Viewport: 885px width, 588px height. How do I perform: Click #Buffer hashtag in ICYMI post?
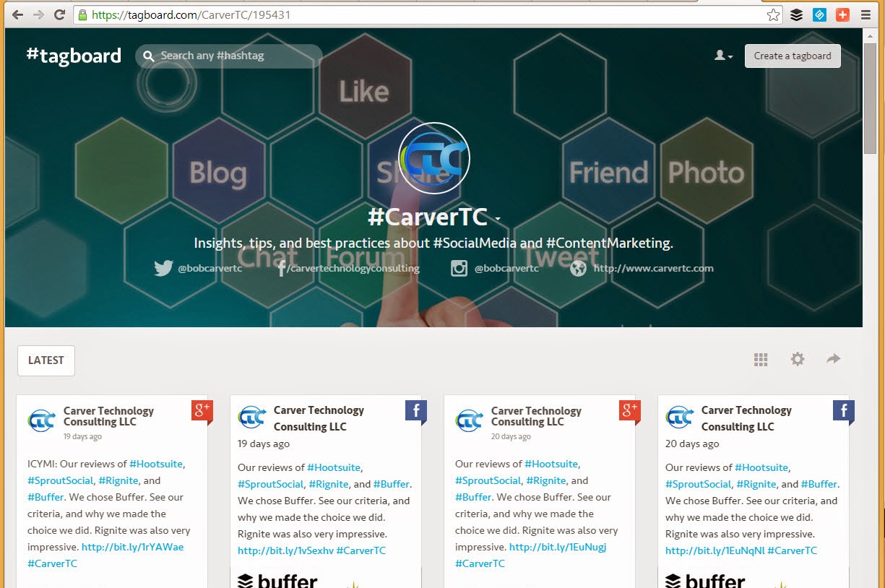point(46,497)
